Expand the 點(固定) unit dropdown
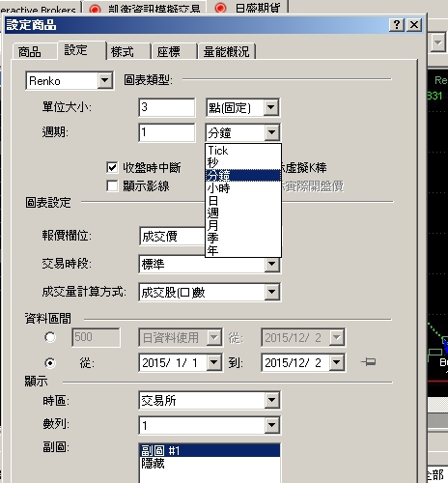The image size is (448, 483). (x=271, y=107)
